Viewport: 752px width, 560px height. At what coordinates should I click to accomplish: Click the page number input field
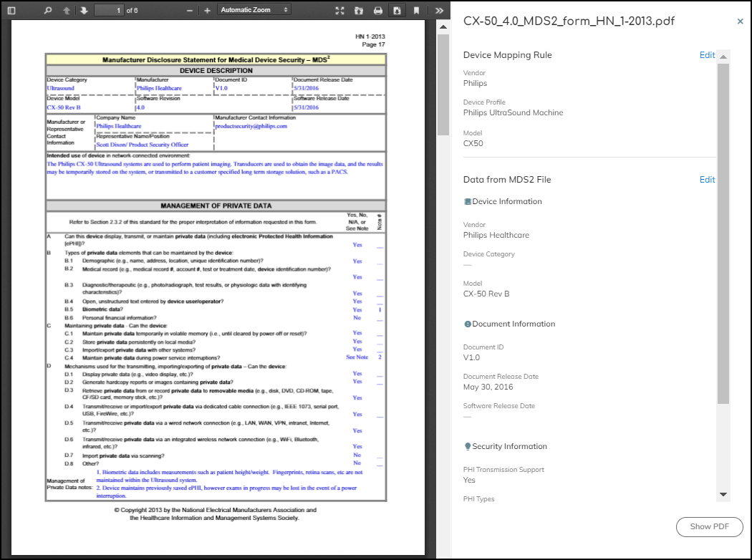tap(109, 10)
